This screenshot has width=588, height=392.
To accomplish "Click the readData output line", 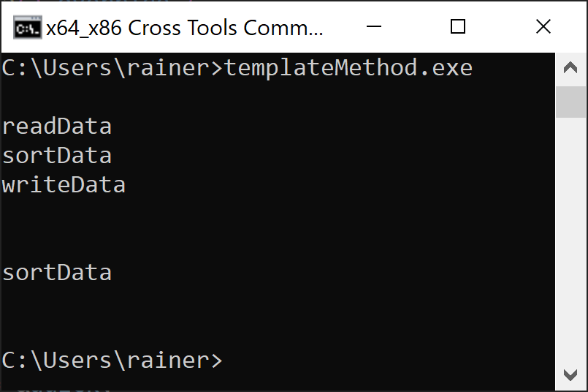I will point(57,127).
